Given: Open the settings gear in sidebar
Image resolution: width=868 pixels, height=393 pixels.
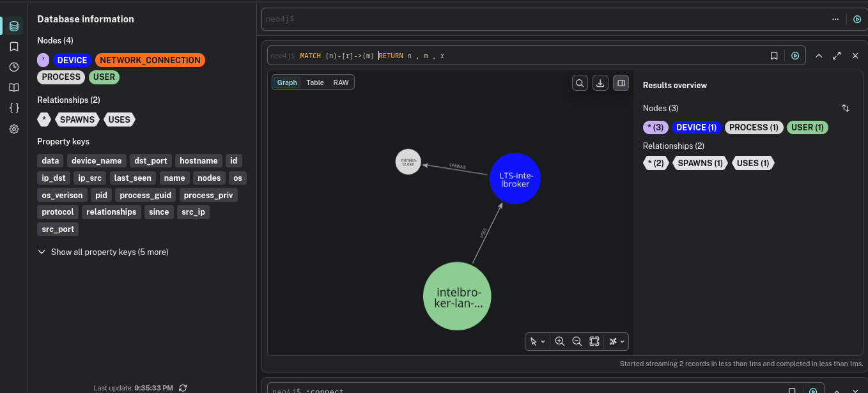Looking at the screenshot, I should point(14,129).
